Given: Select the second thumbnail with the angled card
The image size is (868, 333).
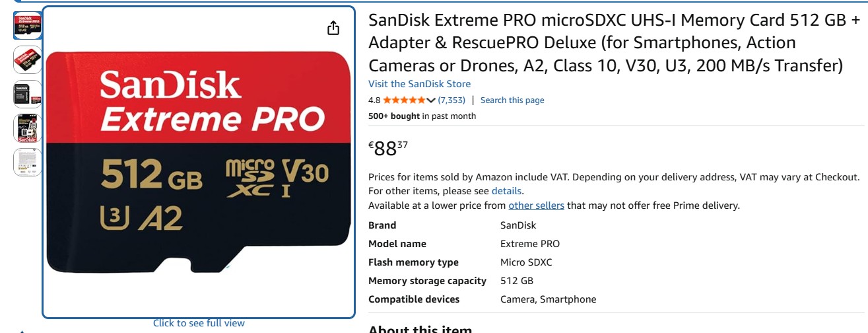Looking at the screenshot, I should (x=28, y=59).
